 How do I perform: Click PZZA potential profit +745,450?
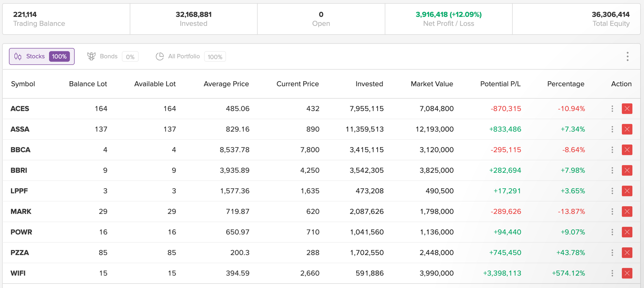(x=505, y=253)
